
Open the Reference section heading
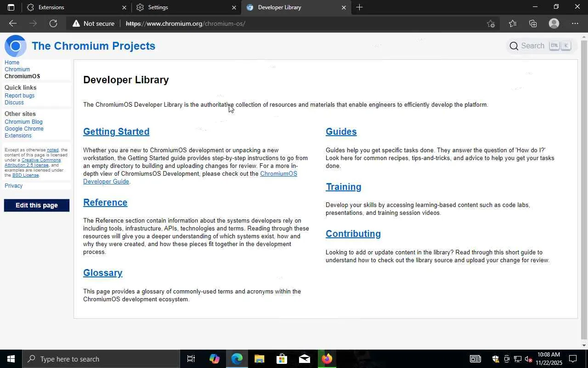pos(105,202)
